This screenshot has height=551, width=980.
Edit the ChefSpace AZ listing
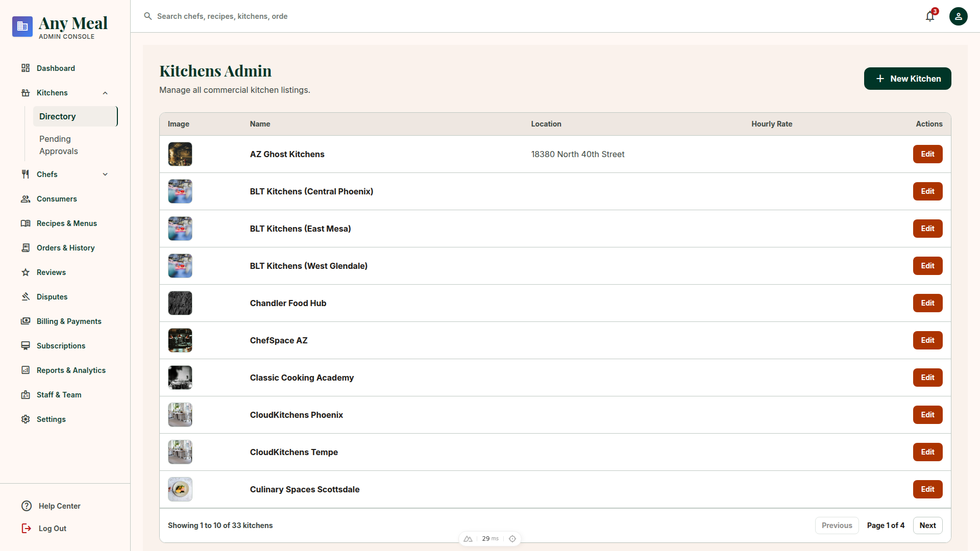click(927, 340)
